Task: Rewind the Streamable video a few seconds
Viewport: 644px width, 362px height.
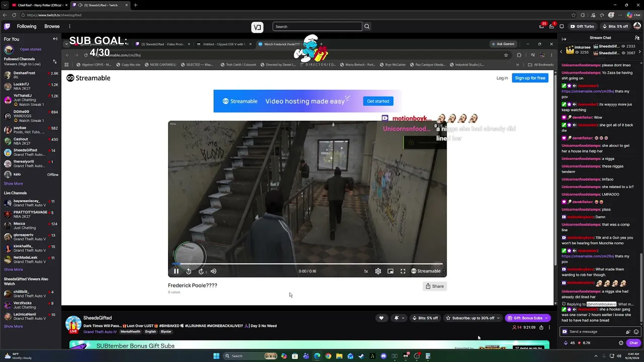Action: (x=189, y=271)
